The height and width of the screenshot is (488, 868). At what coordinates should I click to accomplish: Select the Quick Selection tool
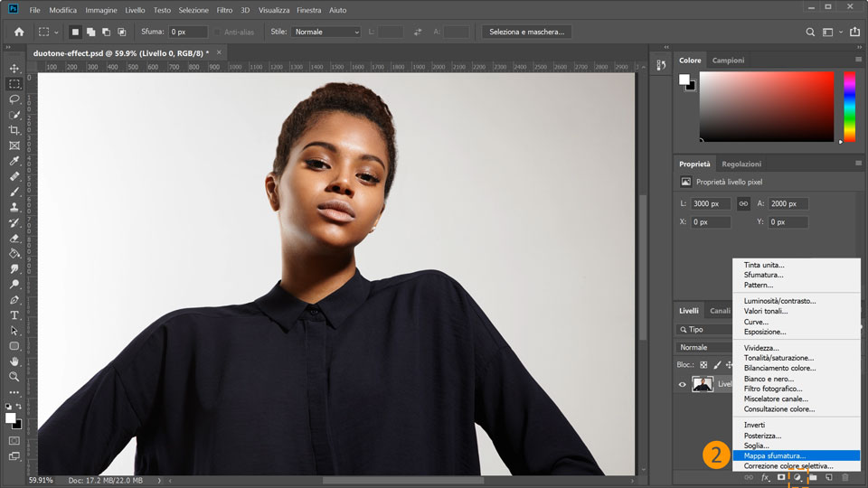[14, 115]
